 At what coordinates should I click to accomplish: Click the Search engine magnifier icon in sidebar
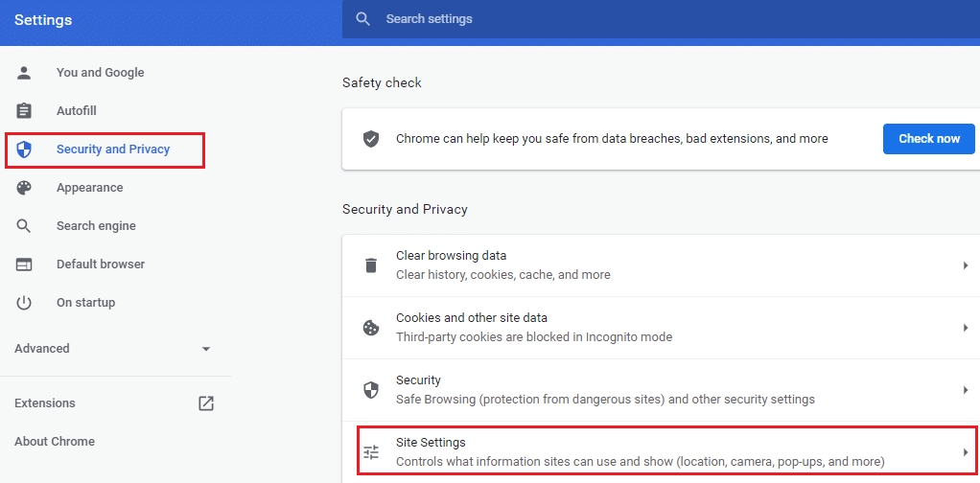coord(24,225)
